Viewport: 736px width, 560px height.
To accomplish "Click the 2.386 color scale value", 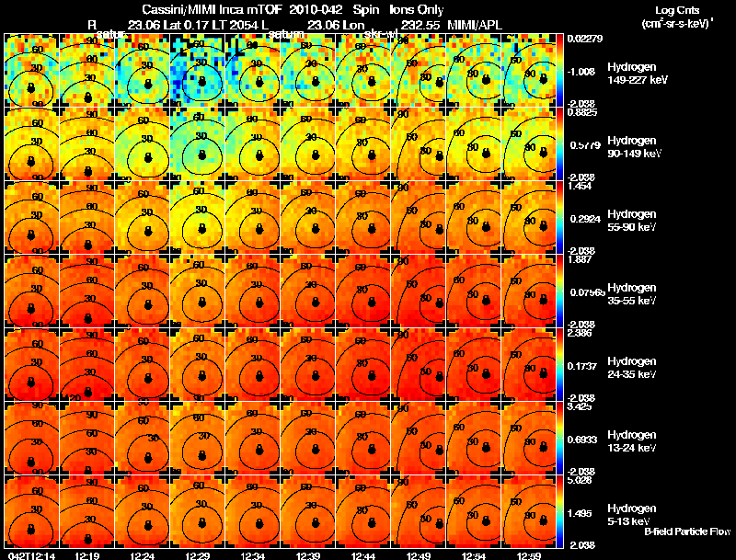I will coord(580,333).
